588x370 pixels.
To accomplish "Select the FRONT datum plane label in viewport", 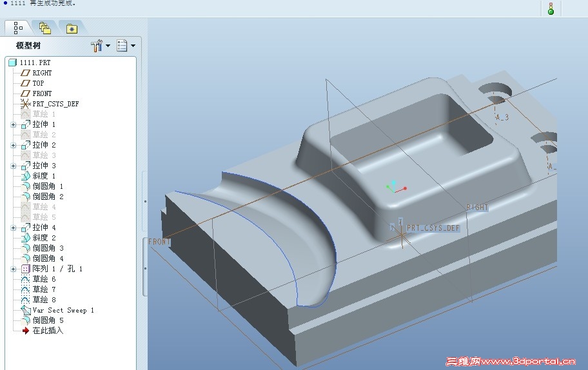I will tap(159, 242).
